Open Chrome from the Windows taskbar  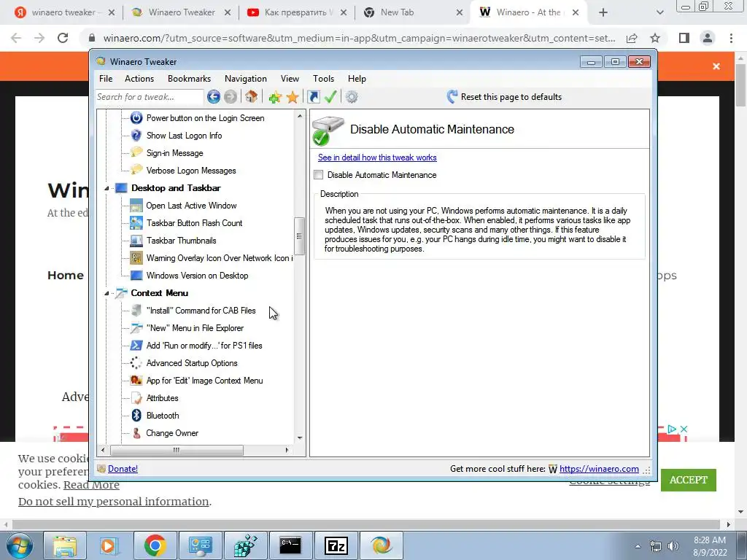tap(155, 545)
